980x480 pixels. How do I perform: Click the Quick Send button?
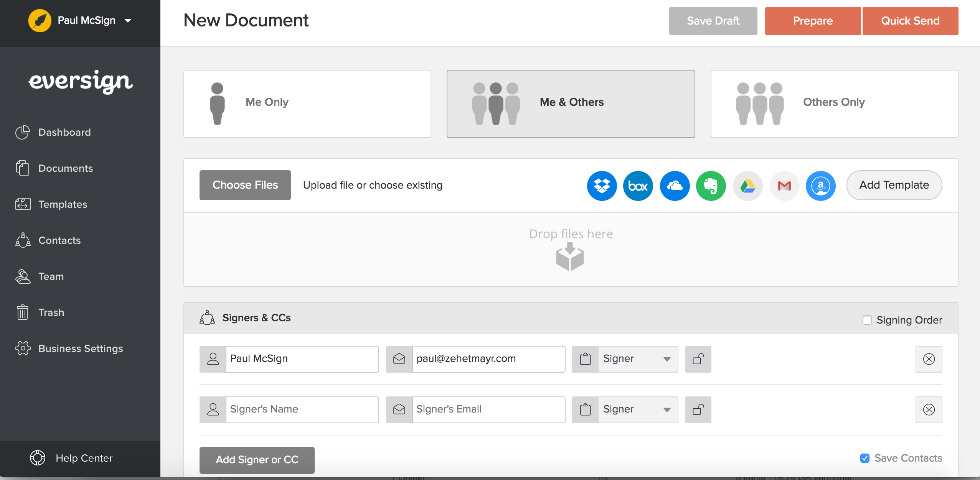click(910, 21)
